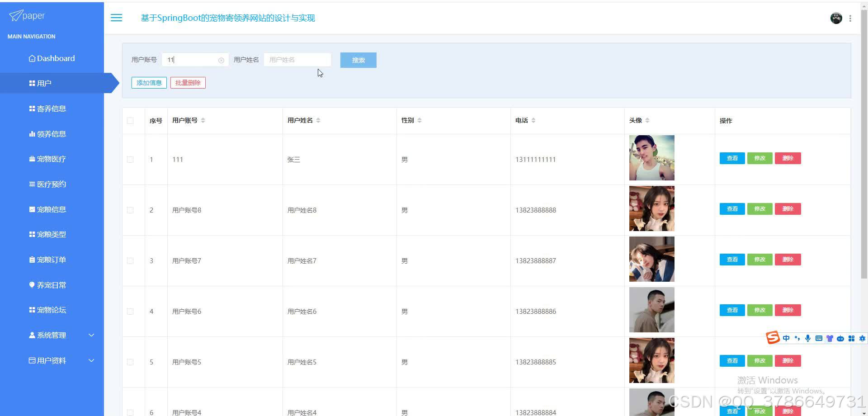Go to Dashboard in sidebar
Image resolution: width=868 pixels, height=416 pixels.
click(52, 58)
